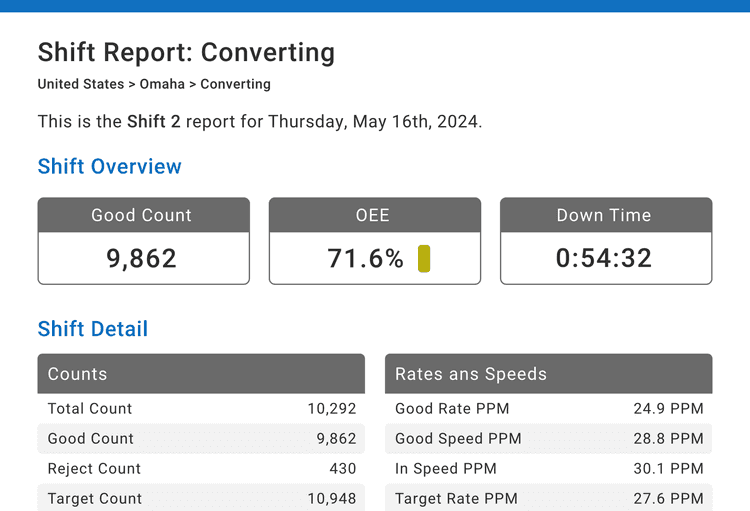Click the yellow OEE status indicator
The height and width of the screenshot is (511, 750).
pos(424,258)
